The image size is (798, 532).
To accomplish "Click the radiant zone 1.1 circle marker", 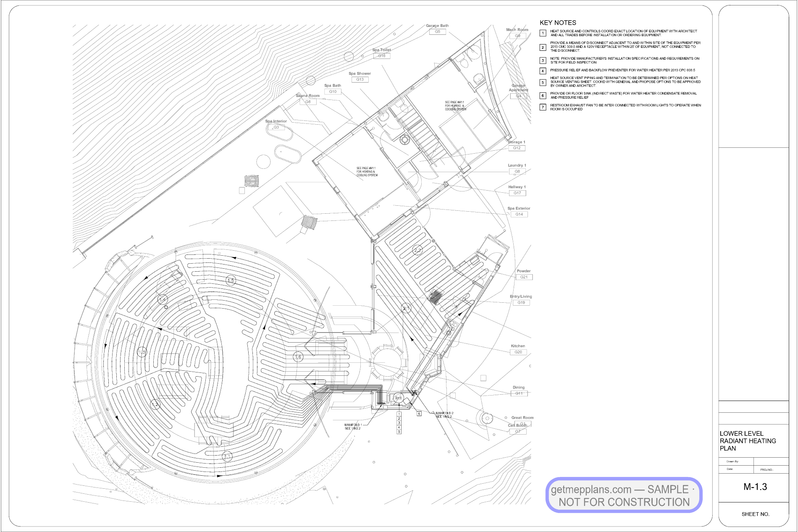I will [x=227, y=456].
